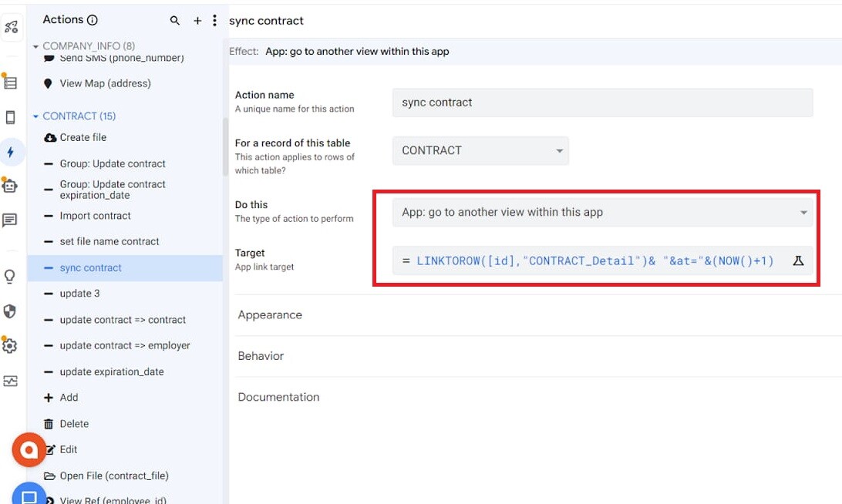Click the Action name input field

point(601,102)
